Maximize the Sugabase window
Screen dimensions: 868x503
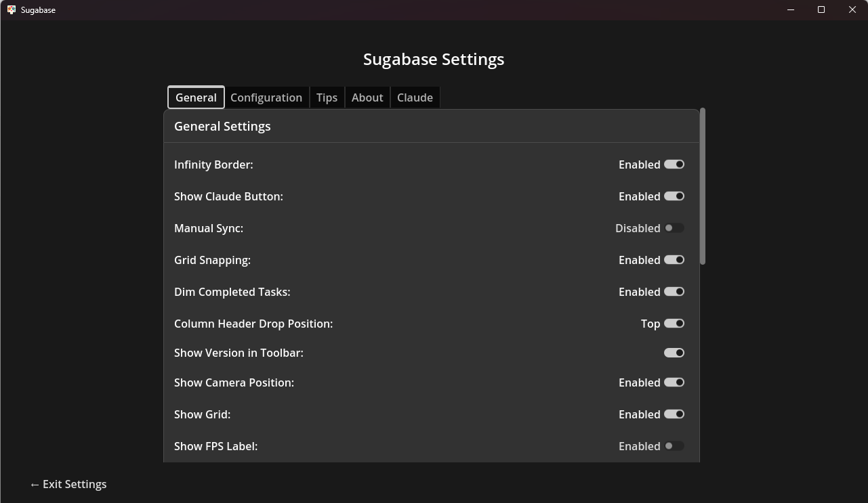point(821,10)
